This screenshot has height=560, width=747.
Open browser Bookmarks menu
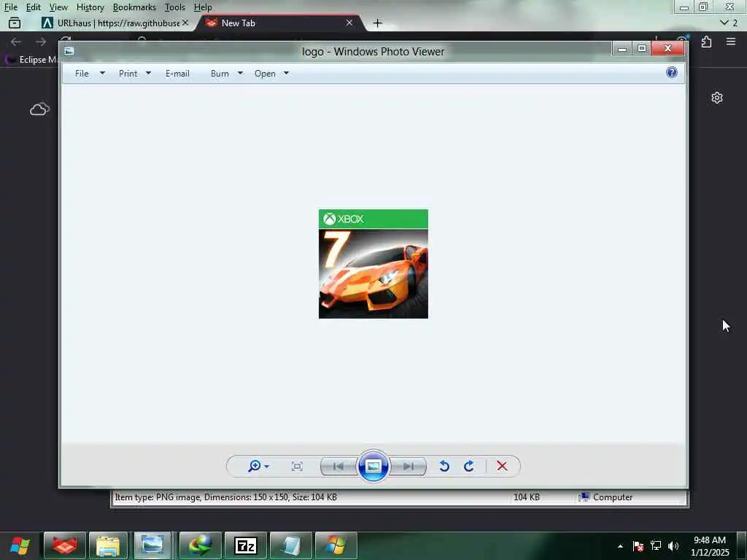[x=134, y=7]
